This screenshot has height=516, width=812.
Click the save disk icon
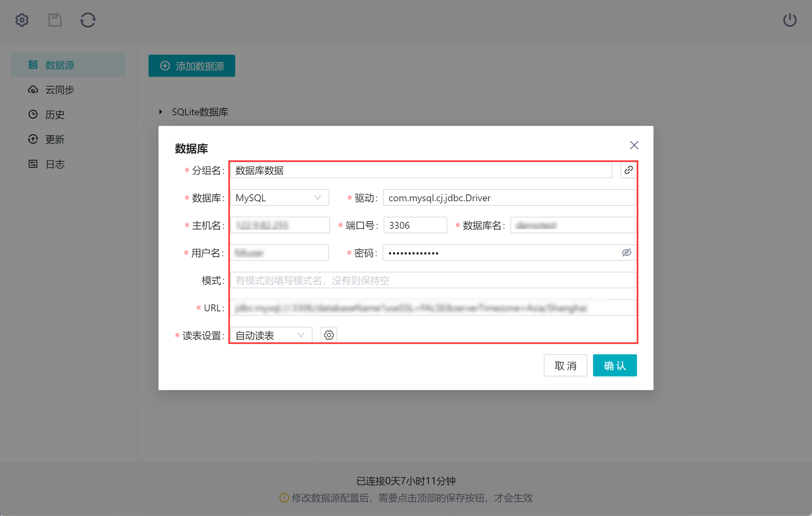[x=55, y=20]
